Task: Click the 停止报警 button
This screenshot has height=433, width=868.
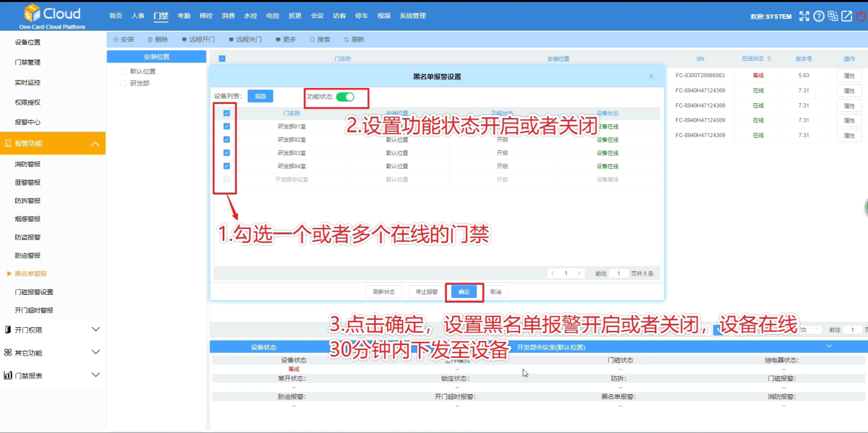Action: coord(427,292)
